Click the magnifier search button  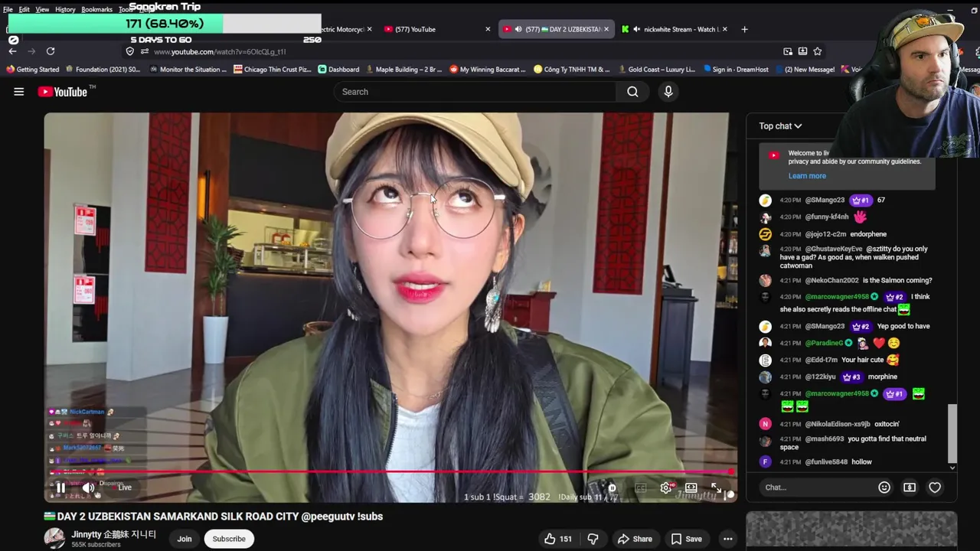[x=632, y=92]
